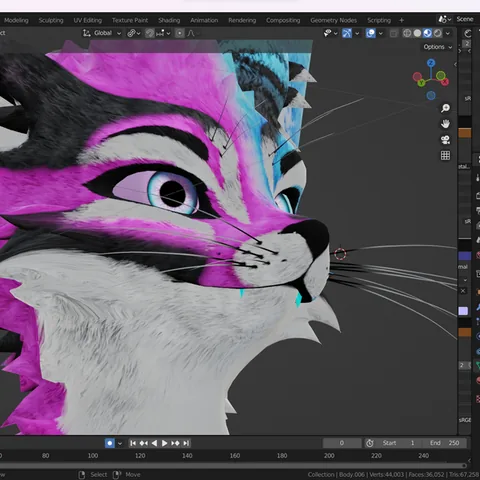Toggle X-ray mode
480x480 pixels.
click(394, 33)
